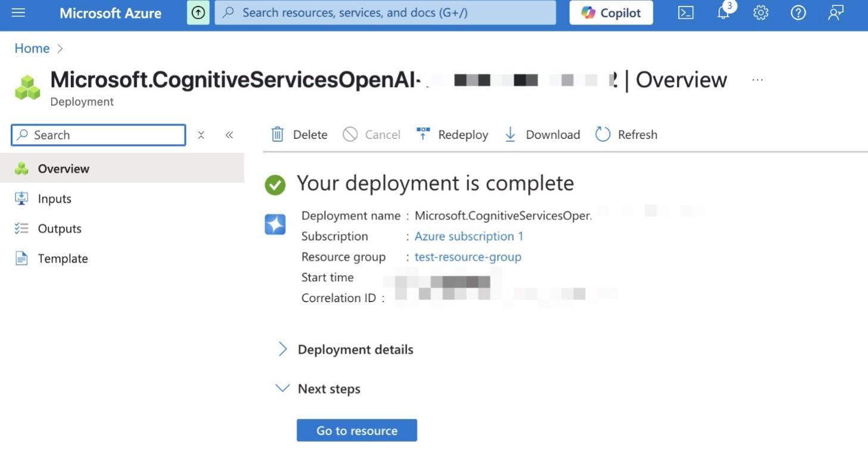Open the overflow ellipsis menu near Overview title
This screenshot has width=868, height=460.
click(x=757, y=79)
